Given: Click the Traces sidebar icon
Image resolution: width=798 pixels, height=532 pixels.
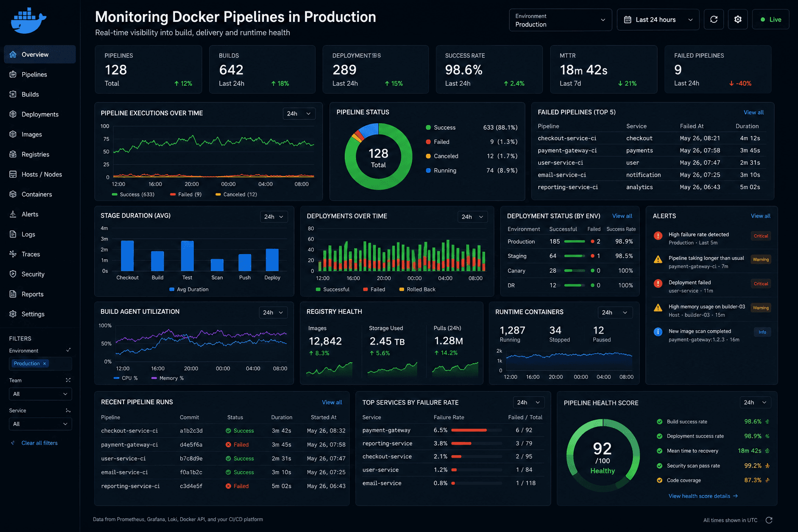Looking at the screenshot, I should tap(13, 254).
